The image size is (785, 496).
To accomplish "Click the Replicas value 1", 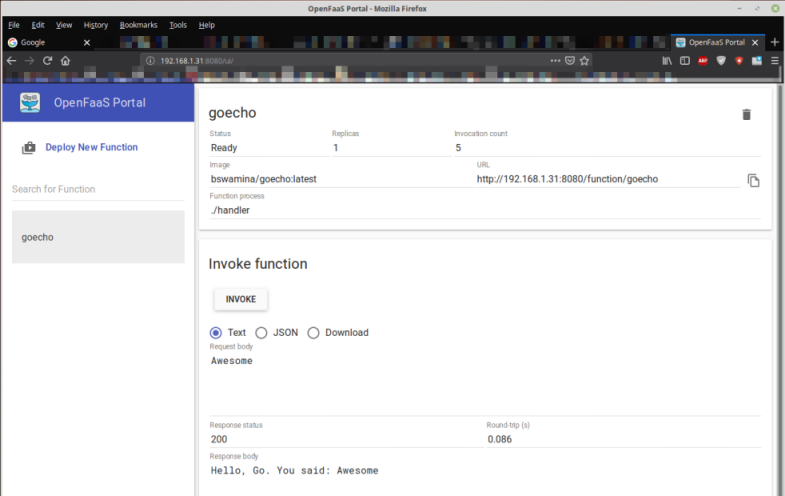I will click(x=335, y=148).
